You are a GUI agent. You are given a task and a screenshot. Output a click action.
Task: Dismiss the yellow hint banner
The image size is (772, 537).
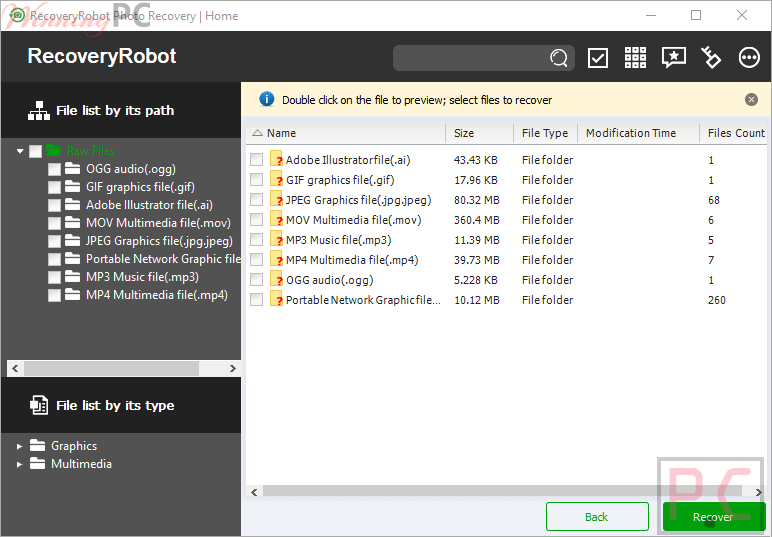pyautogui.click(x=751, y=100)
